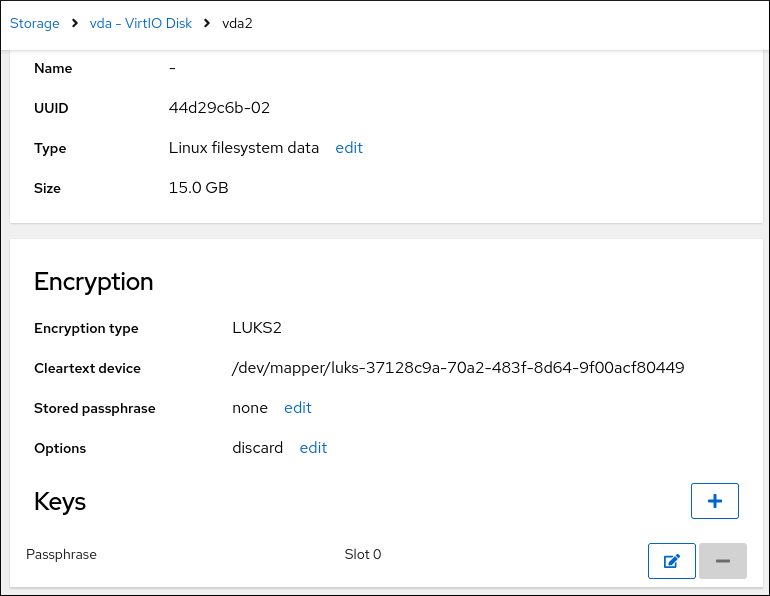Click the Keys section heading
Screen dimensions: 770x596
(60, 501)
